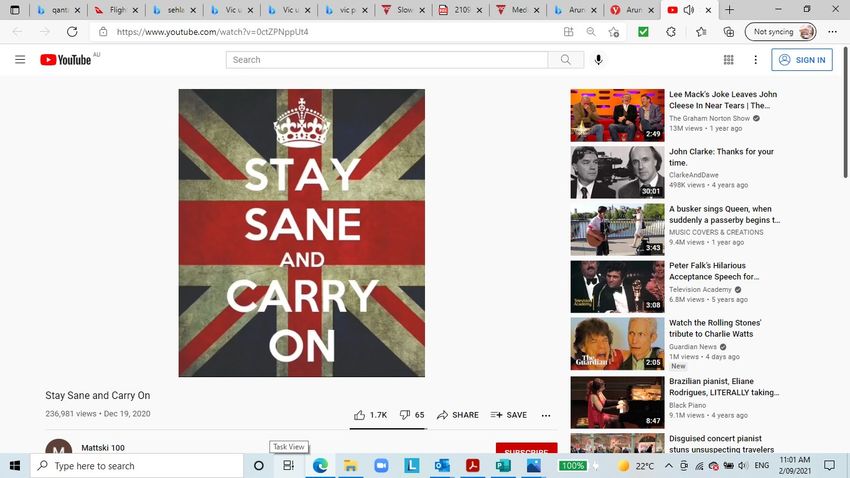Start voice search with microphone icon
This screenshot has height=478, width=850.
point(598,60)
